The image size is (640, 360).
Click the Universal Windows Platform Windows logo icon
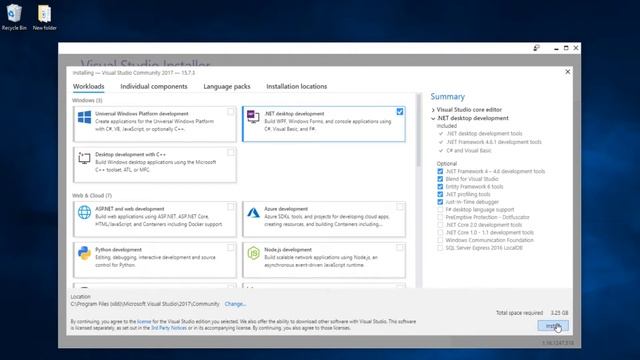84,118
